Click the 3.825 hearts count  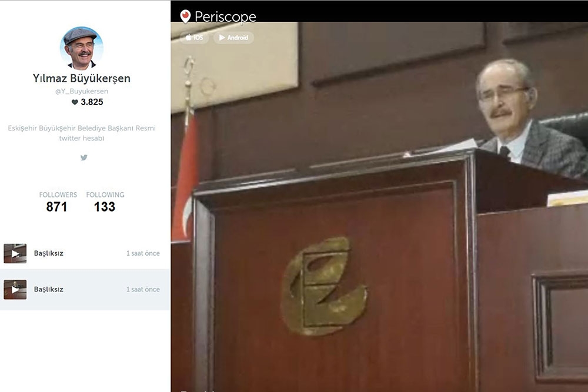coord(92,102)
